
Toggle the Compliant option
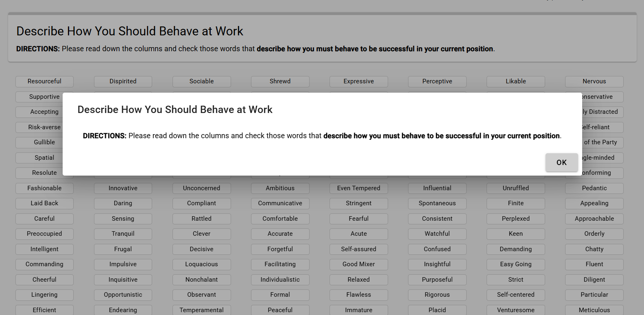pos(201,203)
